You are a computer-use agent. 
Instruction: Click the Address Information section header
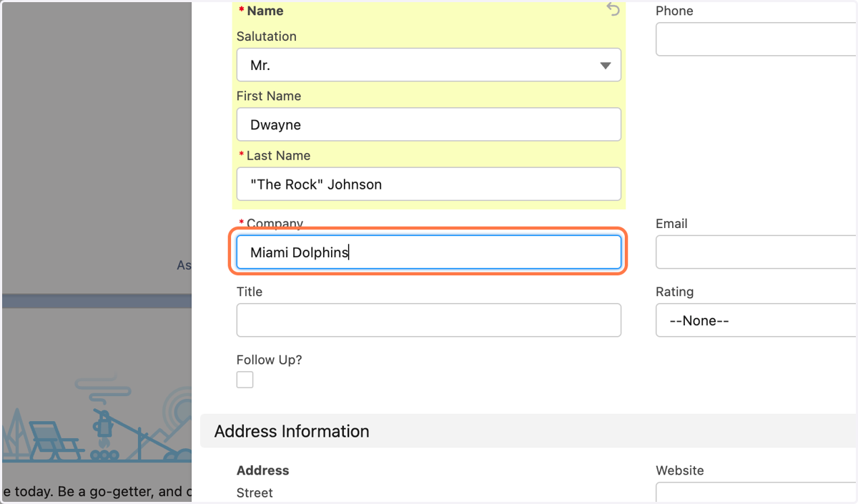[x=529, y=431]
